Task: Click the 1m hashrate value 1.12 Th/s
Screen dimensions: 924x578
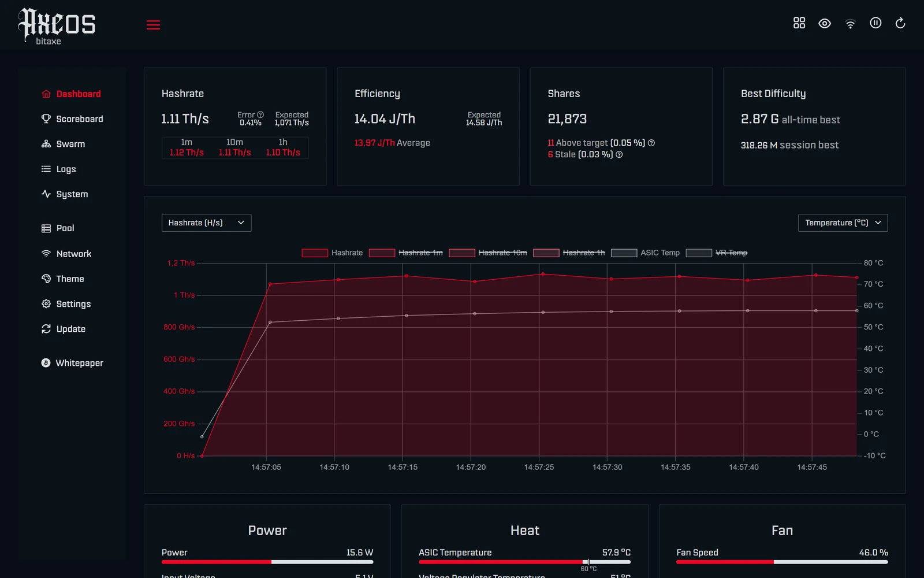Action: tap(187, 153)
